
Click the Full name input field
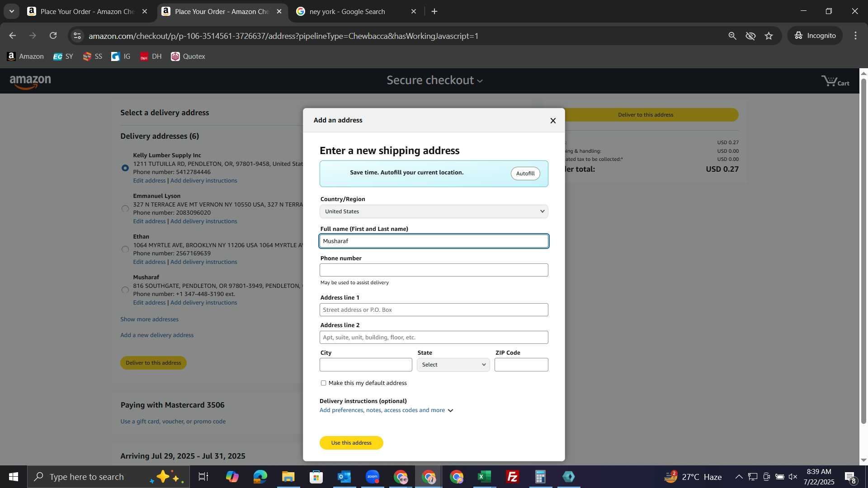coord(434,241)
